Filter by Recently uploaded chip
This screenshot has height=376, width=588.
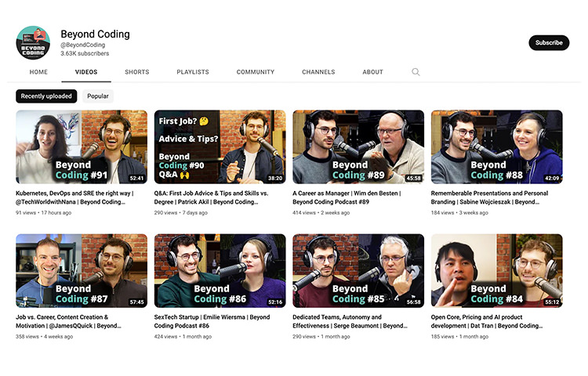coord(46,96)
